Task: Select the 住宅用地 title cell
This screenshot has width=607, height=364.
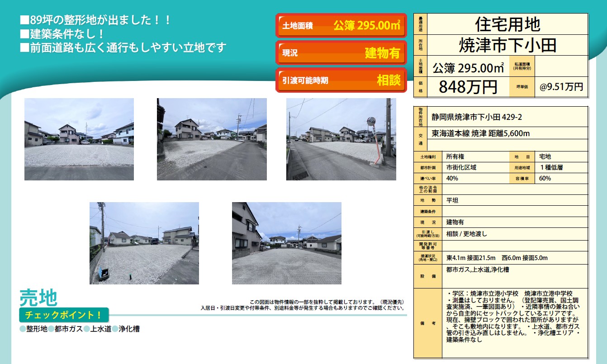Action: click(x=507, y=24)
